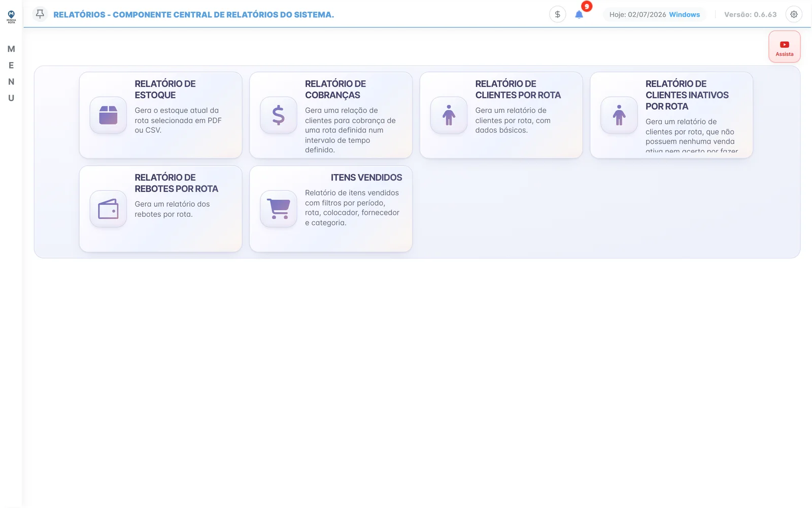The width and height of the screenshot is (812, 508).
Task: Open Itens Vendidos title
Action: tap(366, 177)
